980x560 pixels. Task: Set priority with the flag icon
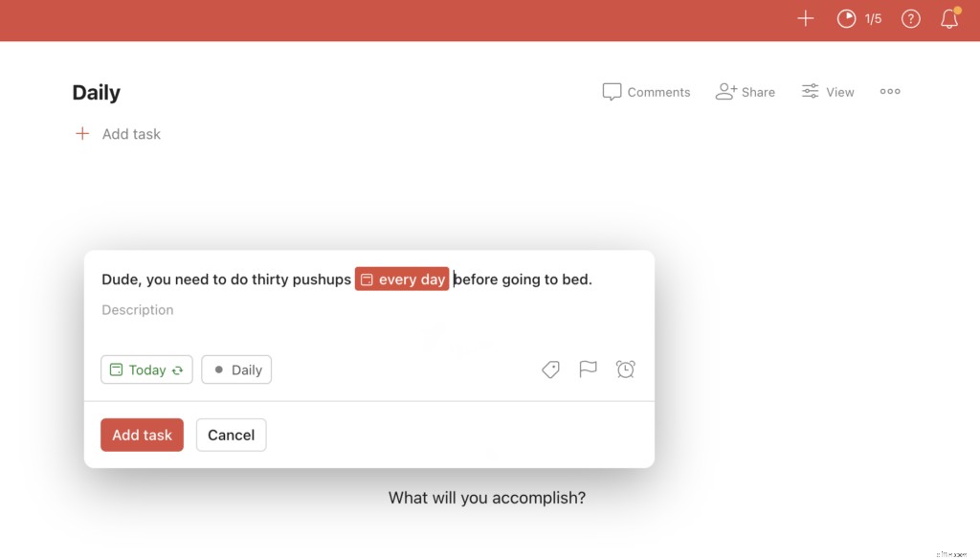(589, 370)
